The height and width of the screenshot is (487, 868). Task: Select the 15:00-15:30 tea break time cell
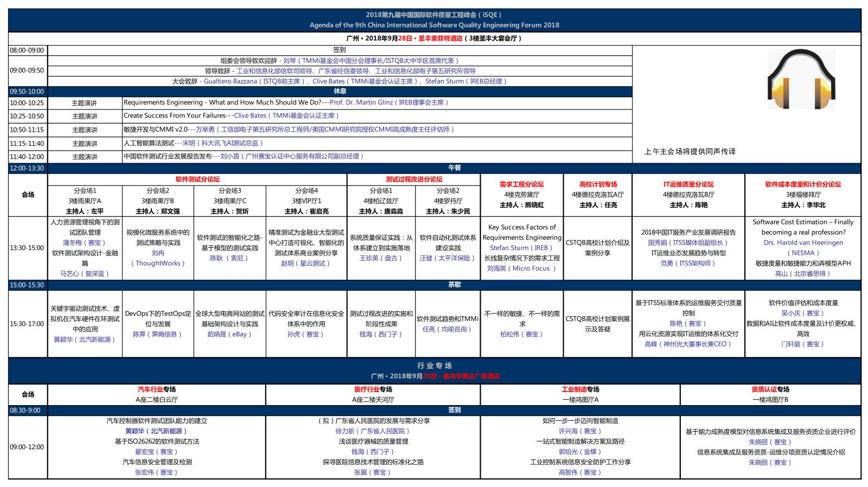click(x=28, y=285)
